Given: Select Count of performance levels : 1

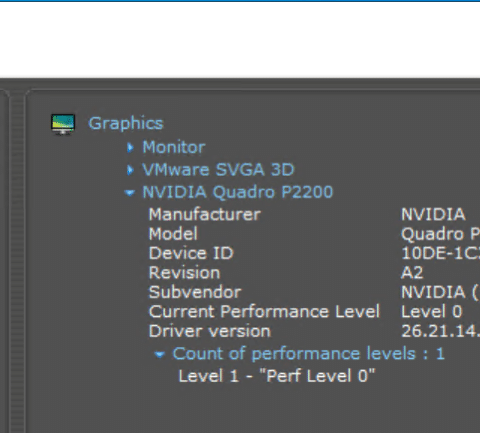Looking at the screenshot, I should 309,354.
